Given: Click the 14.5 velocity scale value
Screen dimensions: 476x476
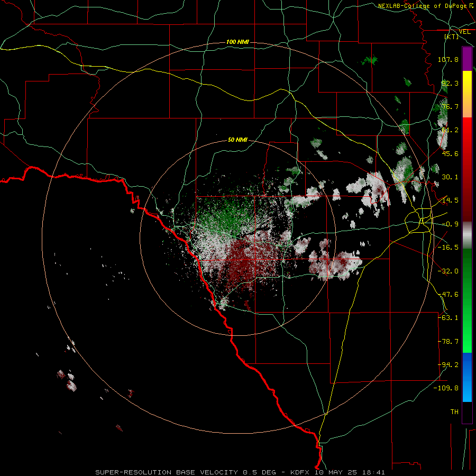Looking at the screenshot, I should tap(450, 200).
